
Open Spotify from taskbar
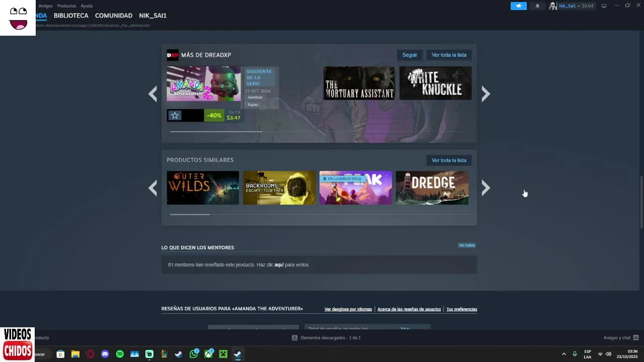120,354
